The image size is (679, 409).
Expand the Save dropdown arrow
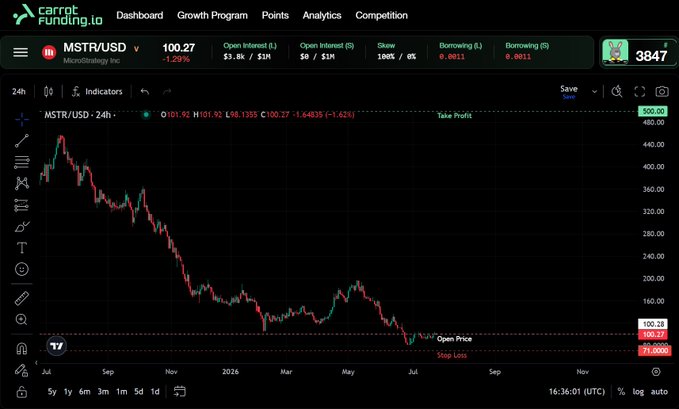point(594,91)
